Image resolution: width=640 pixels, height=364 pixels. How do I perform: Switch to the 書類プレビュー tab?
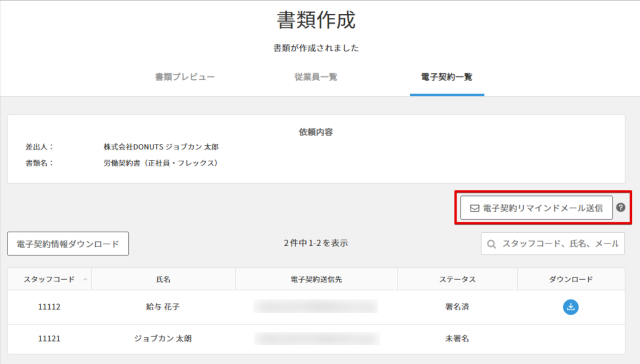pyautogui.click(x=184, y=77)
